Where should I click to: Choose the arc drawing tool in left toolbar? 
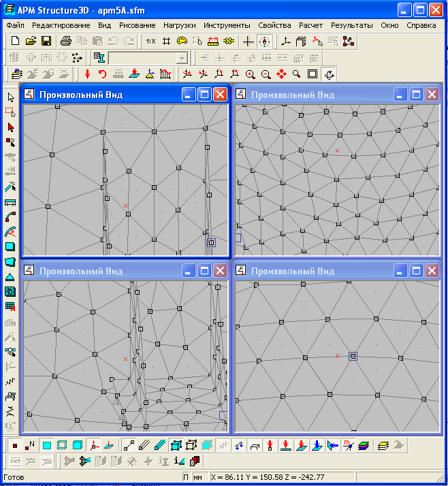pos(10,216)
